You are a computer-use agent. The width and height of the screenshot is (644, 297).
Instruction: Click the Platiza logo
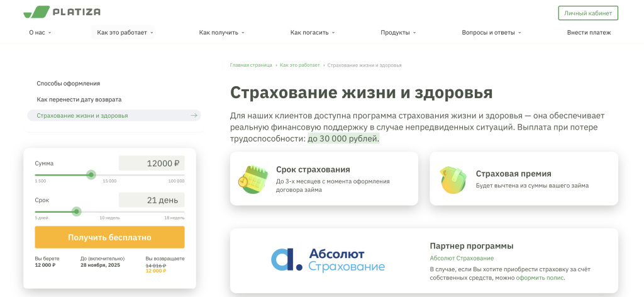(x=62, y=12)
